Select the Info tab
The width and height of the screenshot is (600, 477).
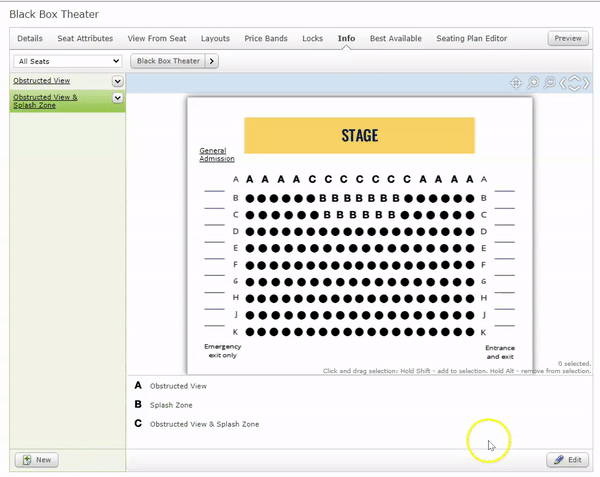[x=346, y=38]
